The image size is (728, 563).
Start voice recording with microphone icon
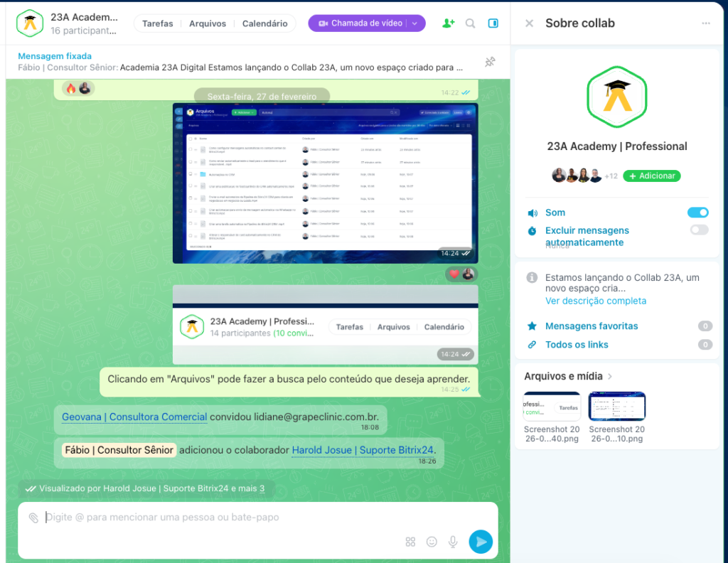click(x=452, y=542)
